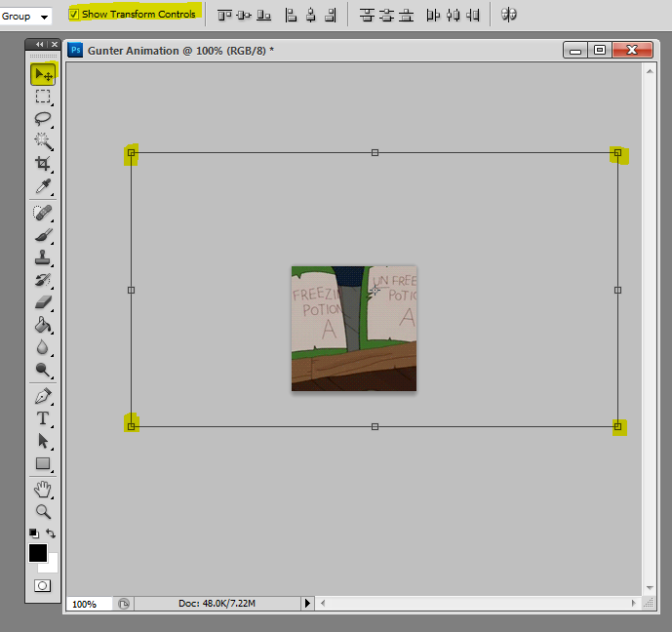Viewport: 672px width, 632px height.
Task: Align horizontal centers
Action: tap(311, 16)
